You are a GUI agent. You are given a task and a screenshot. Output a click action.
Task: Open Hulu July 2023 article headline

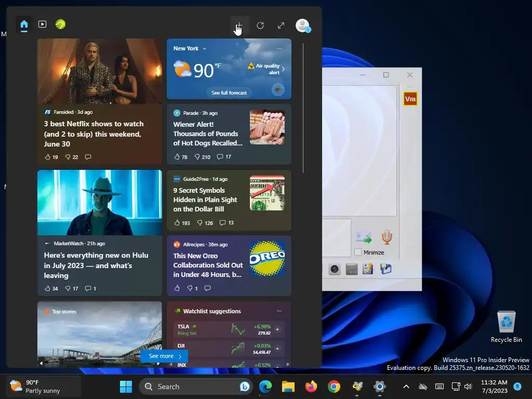coord(96,265)
